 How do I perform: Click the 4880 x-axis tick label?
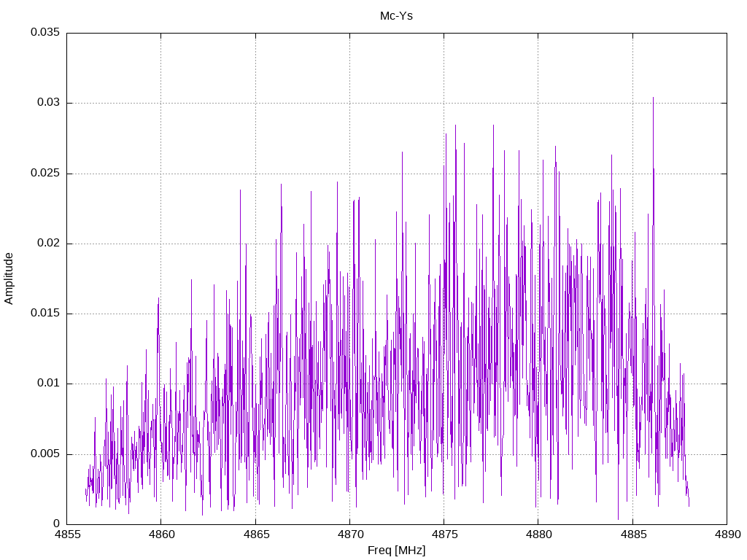point(539,534)
